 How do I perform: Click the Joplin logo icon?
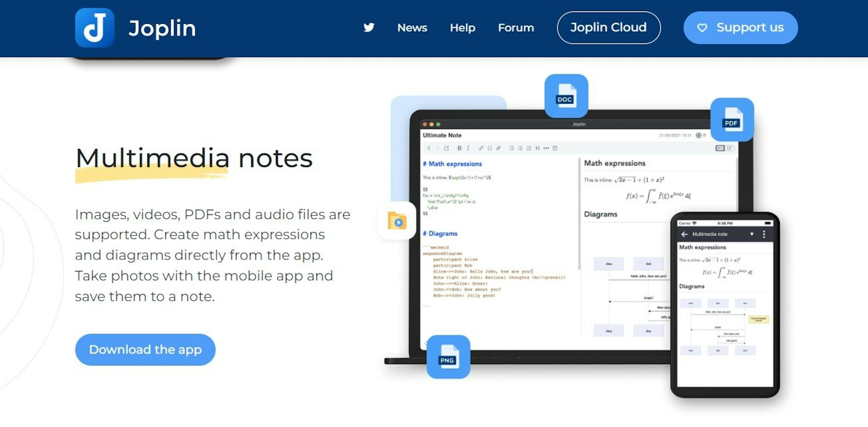click(95, 28)
